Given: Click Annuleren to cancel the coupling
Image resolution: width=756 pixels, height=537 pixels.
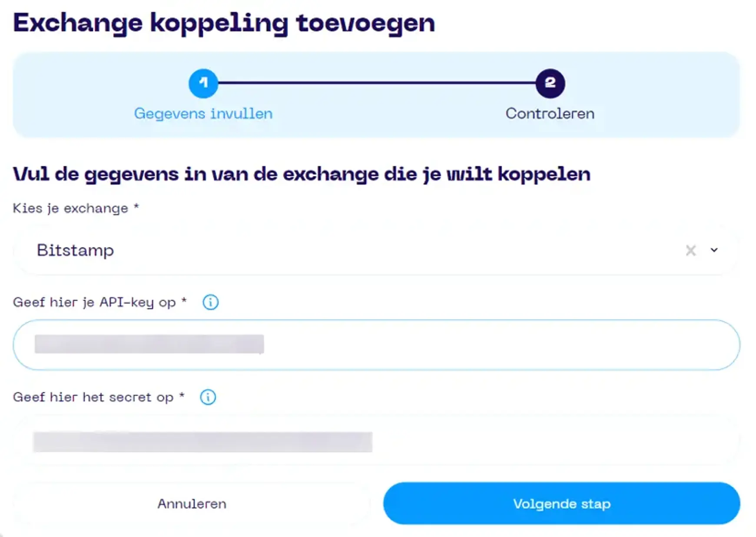Looking at the screenshot, I should (191, 503).
